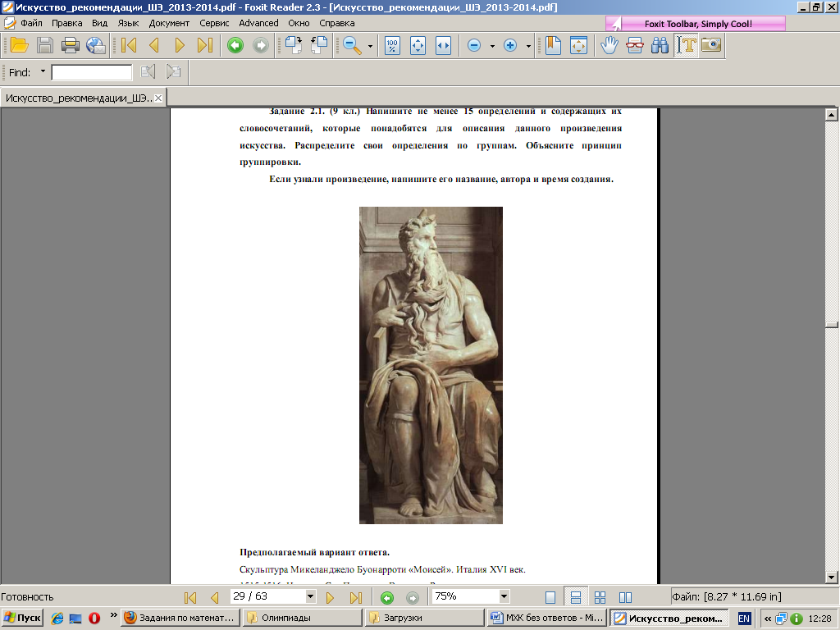Open the Вид menu
Viewport: 840px width, 630px height.
(99, 23)
